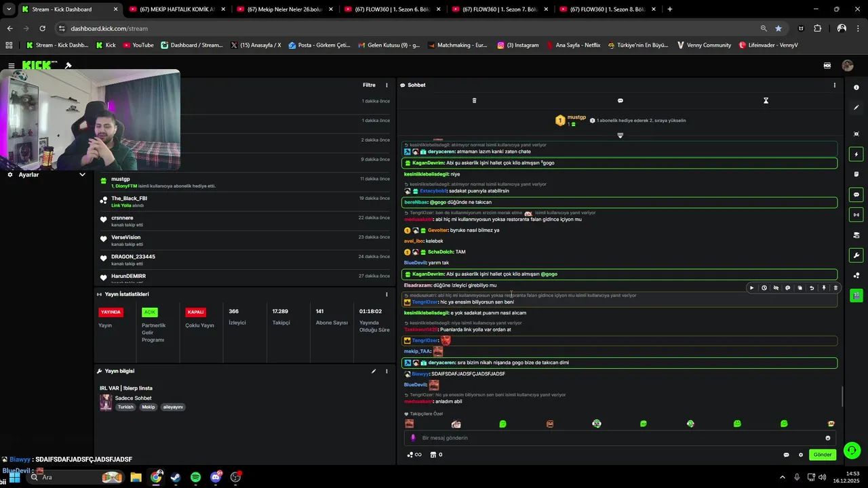This screenshot has width=868, height=488.
Task: Open the YouTube bookmark
Action: coord(138,45)
